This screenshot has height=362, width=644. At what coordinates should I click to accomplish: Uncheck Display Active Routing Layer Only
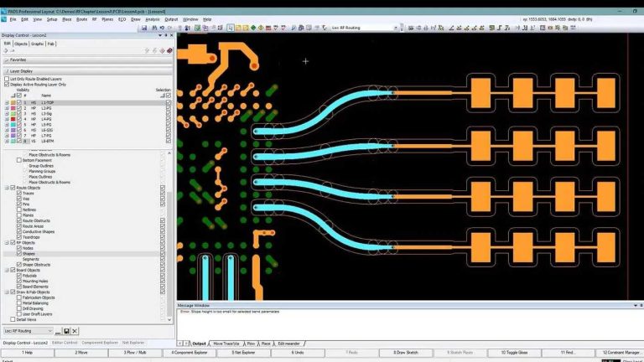pyautogui.click(x=8, y=85)
